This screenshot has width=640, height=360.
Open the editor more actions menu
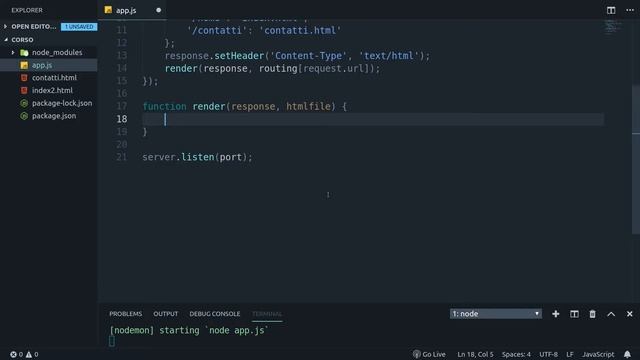coord(630,10)
